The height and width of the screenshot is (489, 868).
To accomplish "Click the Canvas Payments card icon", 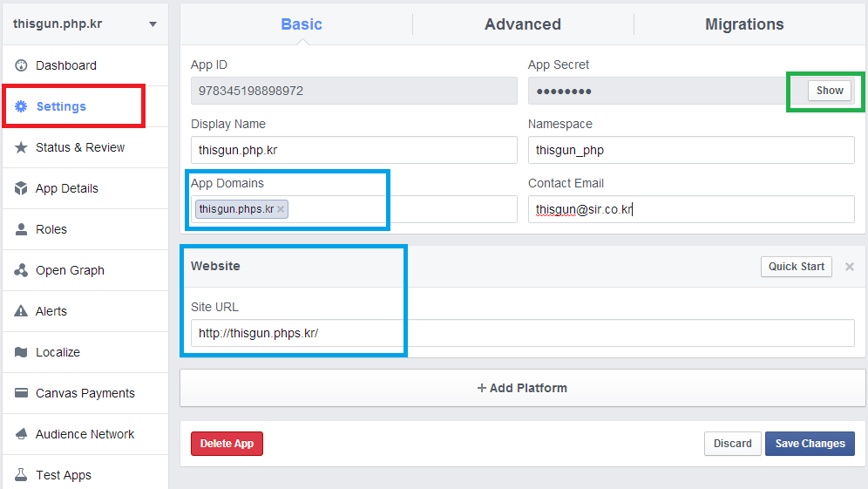I will coord(21,393).
